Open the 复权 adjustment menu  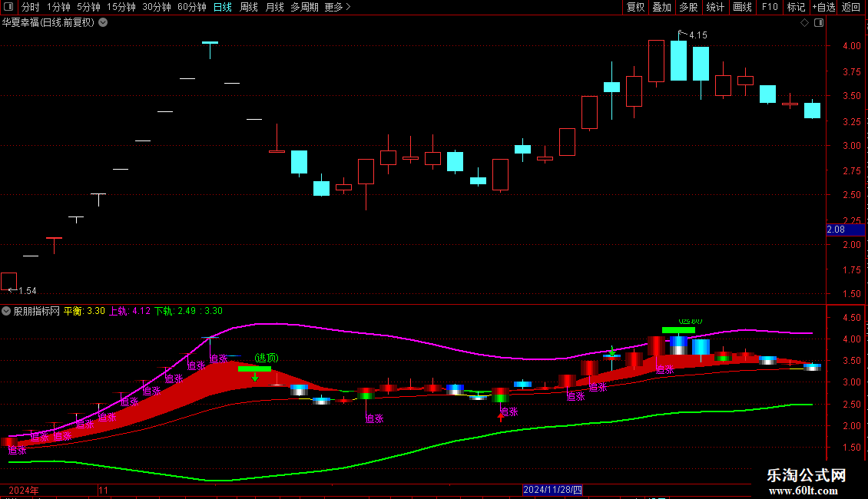[x=635, y=7]
